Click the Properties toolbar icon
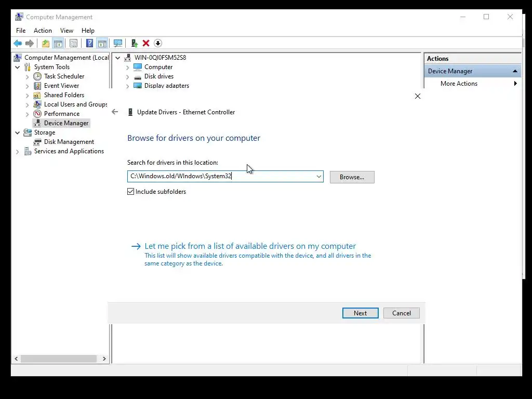Screen dimensions: 532x399 [x=73, y=43]
